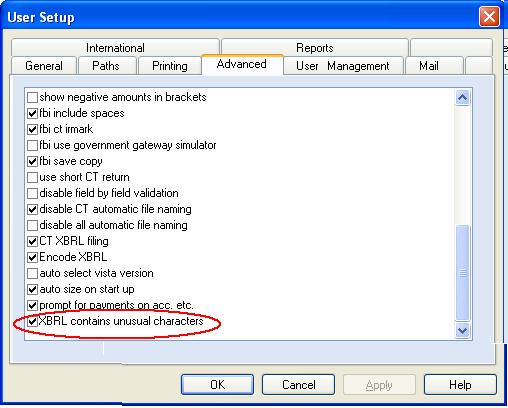Disable Encode XBRL checkbox

(x=32, y=257)
